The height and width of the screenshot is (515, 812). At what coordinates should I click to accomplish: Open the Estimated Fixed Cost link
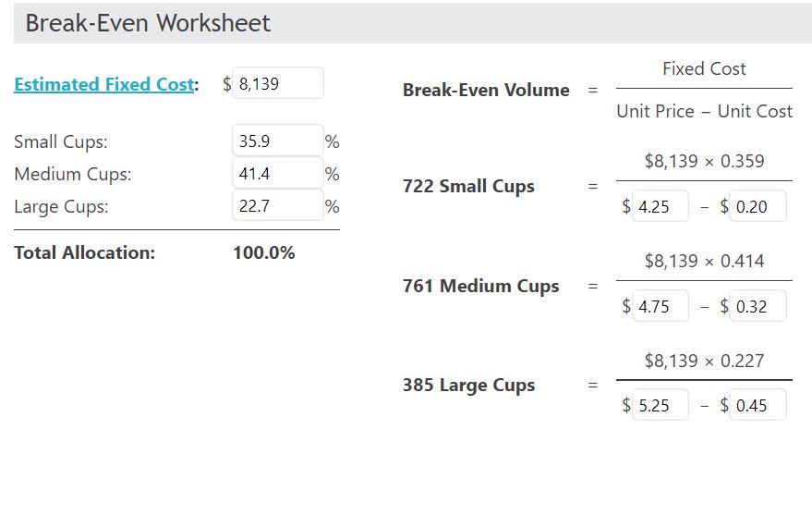104,84
